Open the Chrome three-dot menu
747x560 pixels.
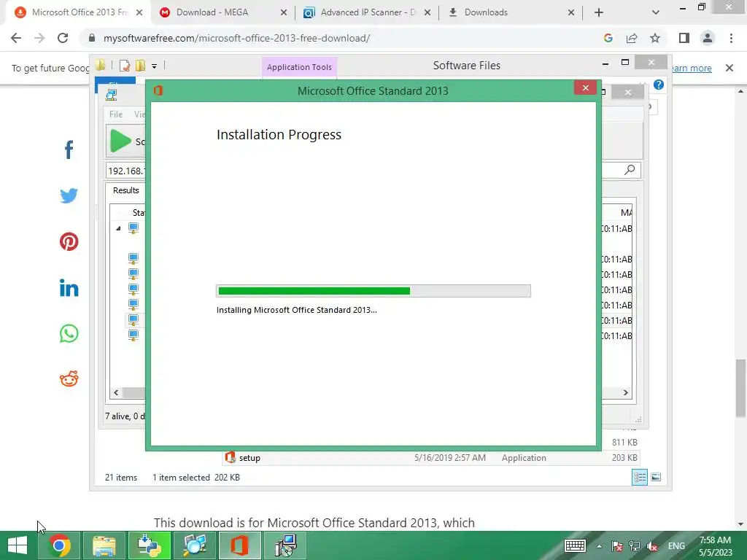pyautogui.click(x=731, y=38)
